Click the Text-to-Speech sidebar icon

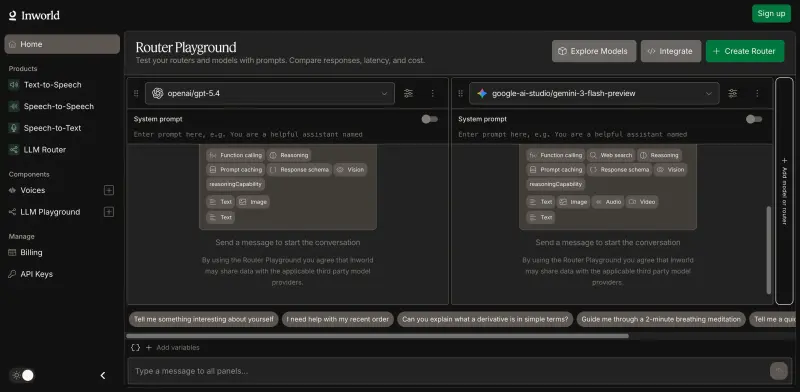pos(14,85)
